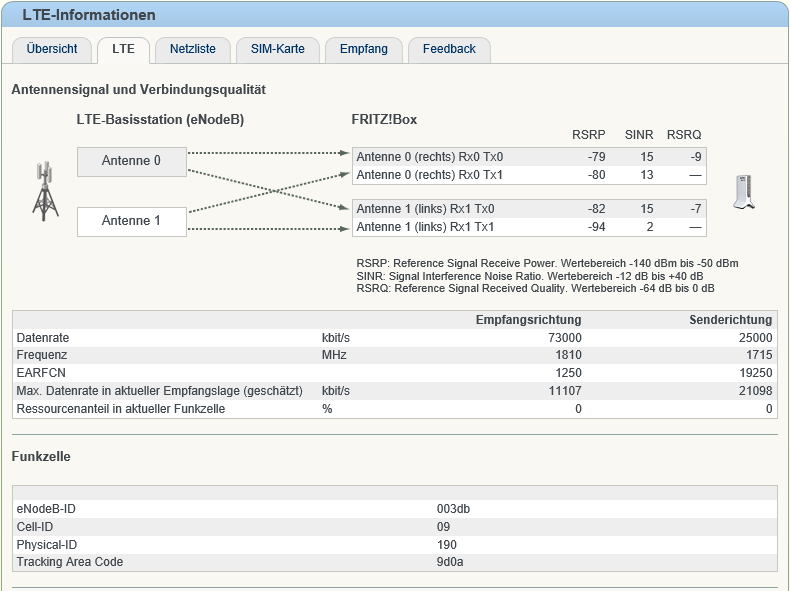This screenshot has height=591, width=790.
Task: Select the Antenne 1 base station box
Action: pos(131,221)
